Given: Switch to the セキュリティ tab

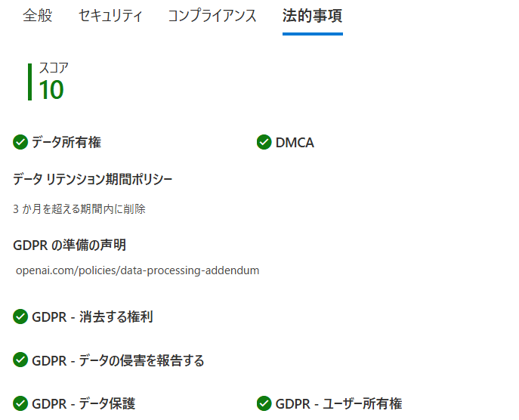Looking at the screenshot, I should pos(110,16).
